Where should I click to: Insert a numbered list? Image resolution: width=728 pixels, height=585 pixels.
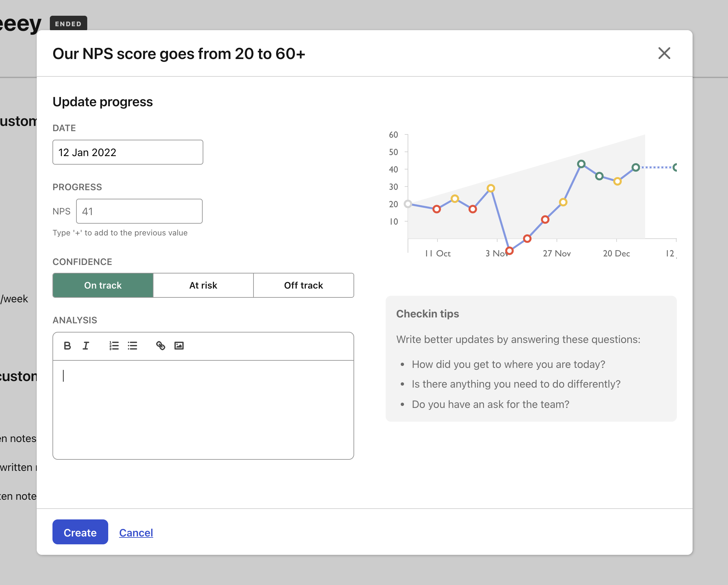[x=114, y=346]
